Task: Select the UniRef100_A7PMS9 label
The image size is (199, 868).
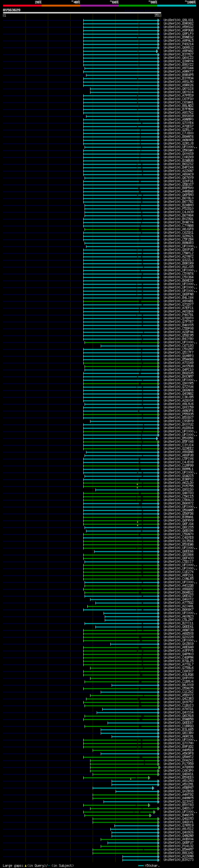Action: tap(178, 95)
